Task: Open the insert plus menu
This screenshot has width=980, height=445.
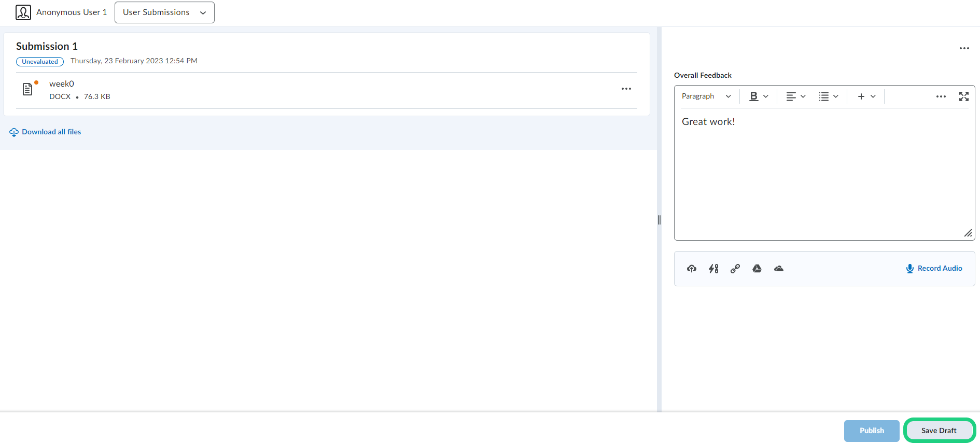Action: click(x=866, y=96)
